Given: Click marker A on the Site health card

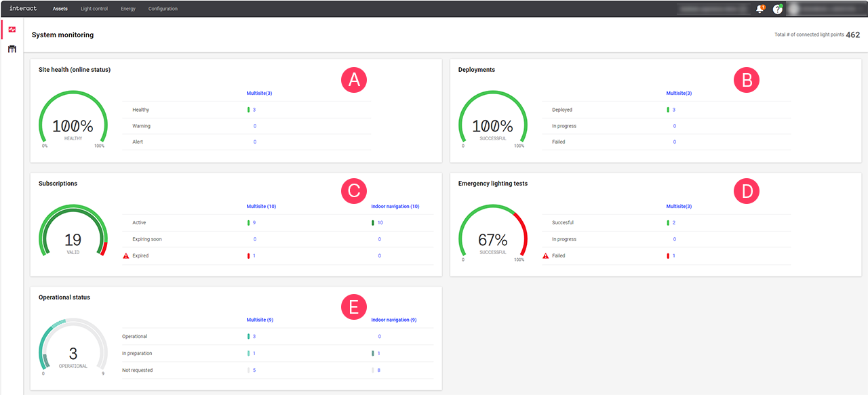Looking at the screenshot, I should (353, 80).
